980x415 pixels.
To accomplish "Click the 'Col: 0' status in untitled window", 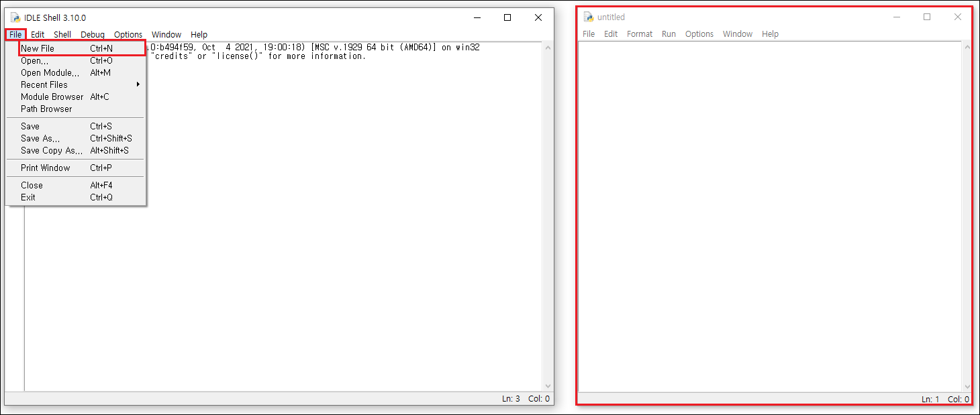I will point(959,399).
